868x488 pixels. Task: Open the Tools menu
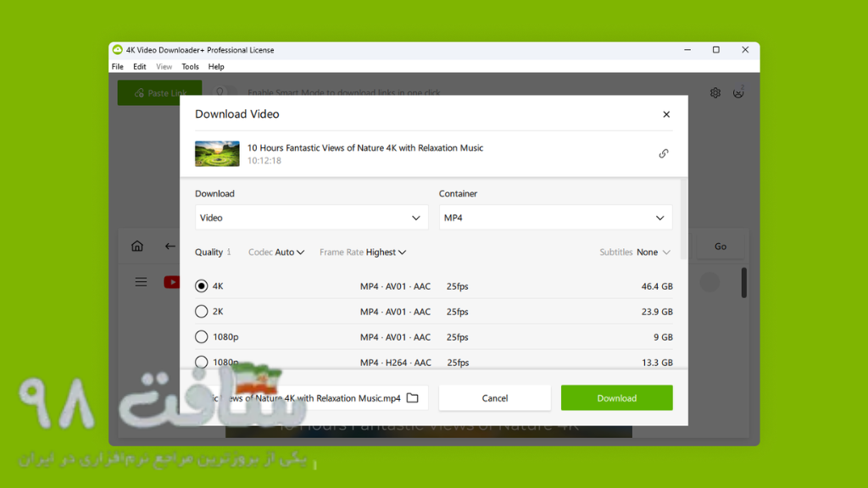click(190, 66)
